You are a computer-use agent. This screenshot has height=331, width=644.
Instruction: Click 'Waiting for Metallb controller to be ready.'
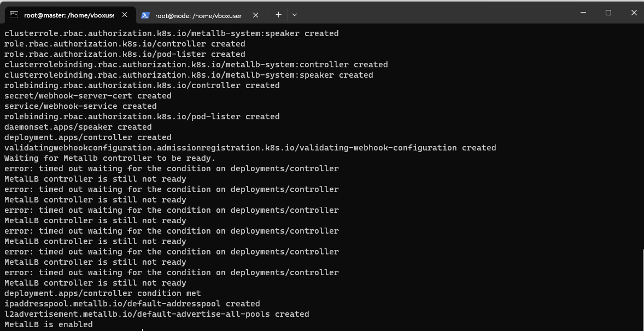(x=110, y=158)
